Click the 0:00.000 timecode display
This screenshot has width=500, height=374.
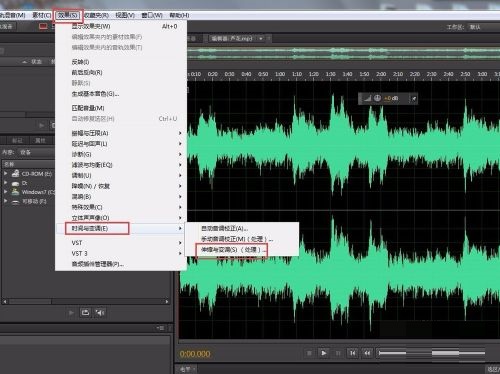[195, 354]
